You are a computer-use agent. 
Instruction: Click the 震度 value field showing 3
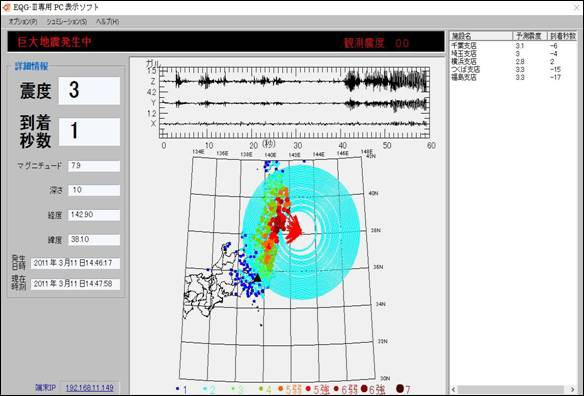(x=89, y=91)
